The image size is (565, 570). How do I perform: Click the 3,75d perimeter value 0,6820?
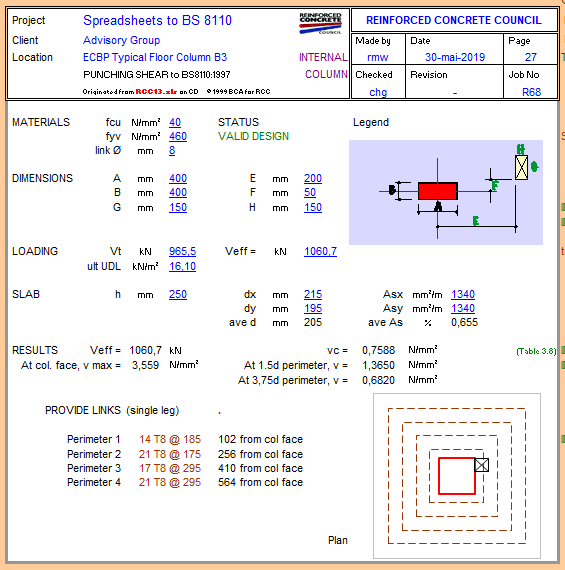378,380
